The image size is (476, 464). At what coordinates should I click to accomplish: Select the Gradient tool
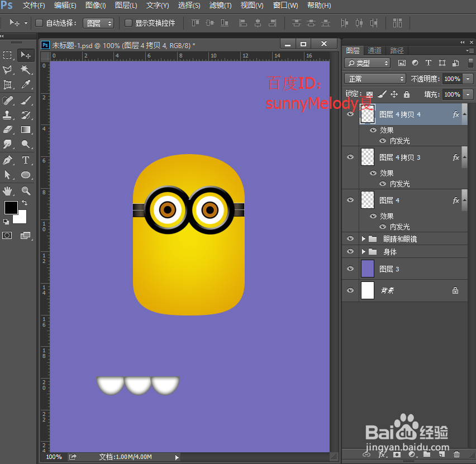coord(26,130)
